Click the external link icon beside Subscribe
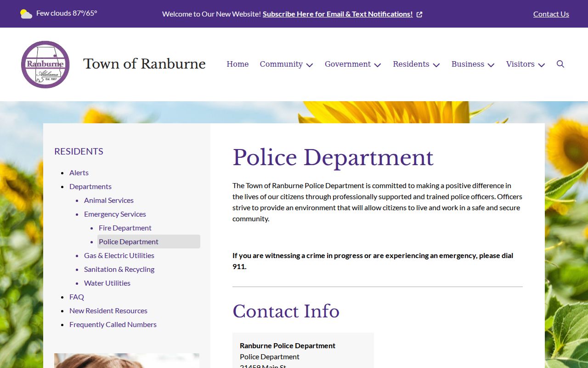Image resolution: width=588 pixels, height=368 pixels. tap(419, 14)
